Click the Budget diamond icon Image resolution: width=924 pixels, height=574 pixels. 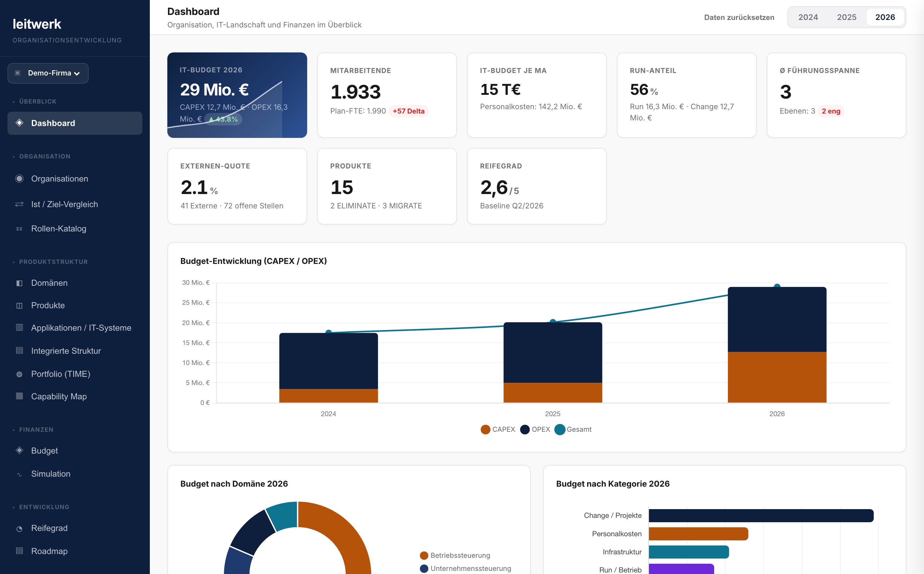click(19, 450)
